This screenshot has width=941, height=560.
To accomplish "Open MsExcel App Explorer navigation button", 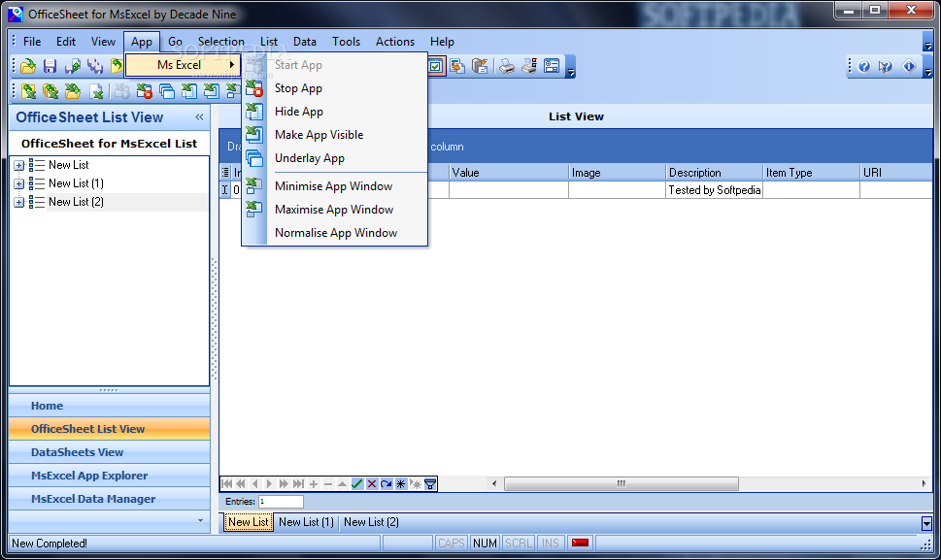I will point(109,477).
